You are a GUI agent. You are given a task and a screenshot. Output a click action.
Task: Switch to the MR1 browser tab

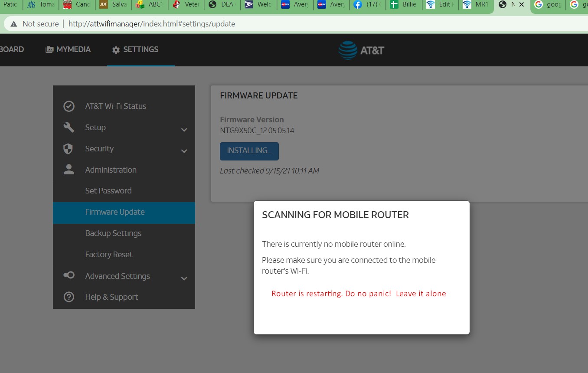pos(476,5)
